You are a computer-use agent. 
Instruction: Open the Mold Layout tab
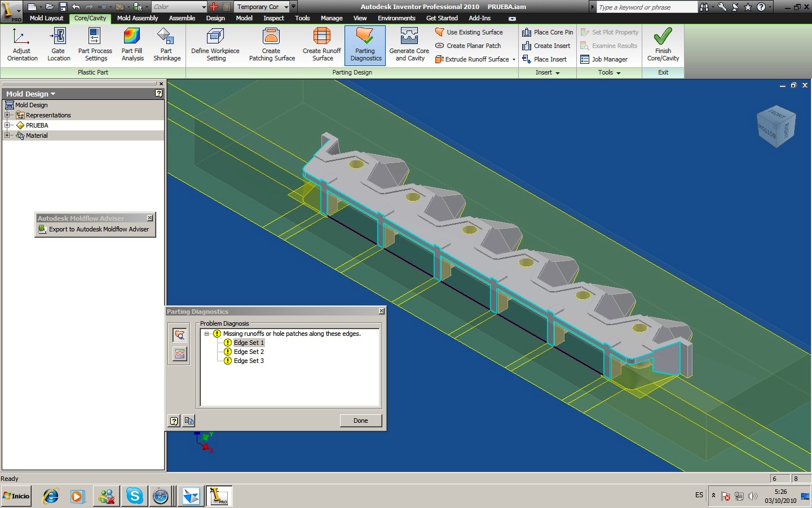coord(46,18)
